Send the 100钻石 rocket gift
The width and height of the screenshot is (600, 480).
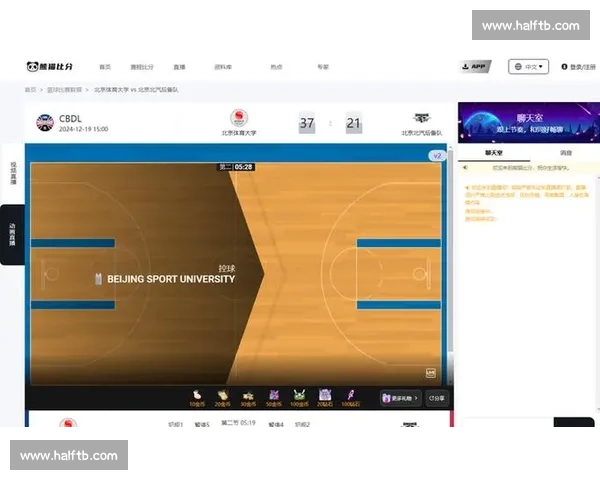[x=350, y=396]
